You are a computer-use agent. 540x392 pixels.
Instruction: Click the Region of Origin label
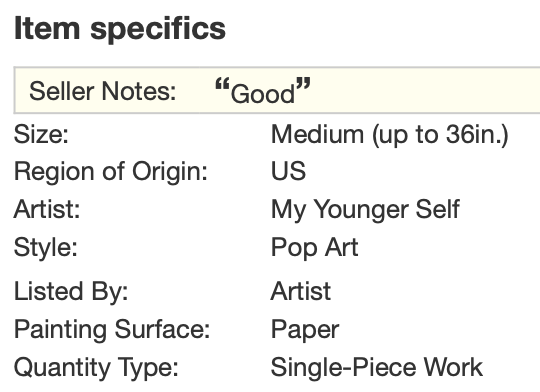111,172
